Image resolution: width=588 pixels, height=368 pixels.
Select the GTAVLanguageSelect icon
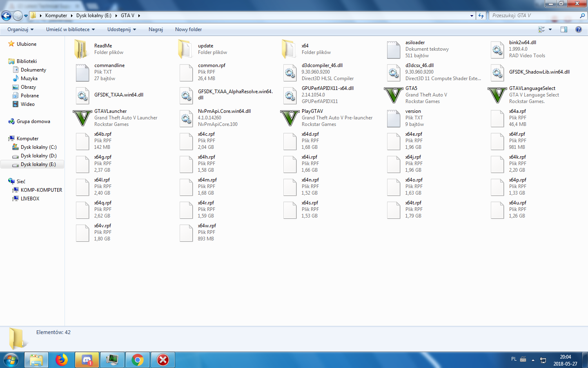click(x=497, y=95)
